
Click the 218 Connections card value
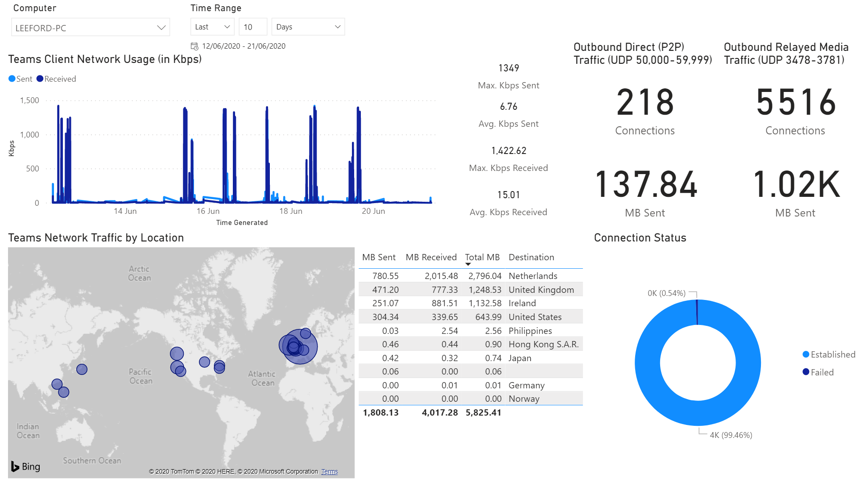click(x=645, y=102)
